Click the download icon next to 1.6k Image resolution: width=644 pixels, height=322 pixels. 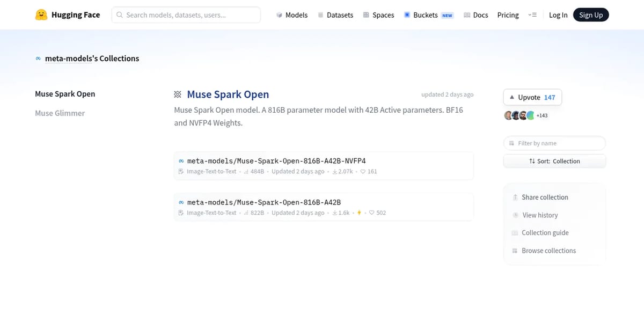click(335, 213)
